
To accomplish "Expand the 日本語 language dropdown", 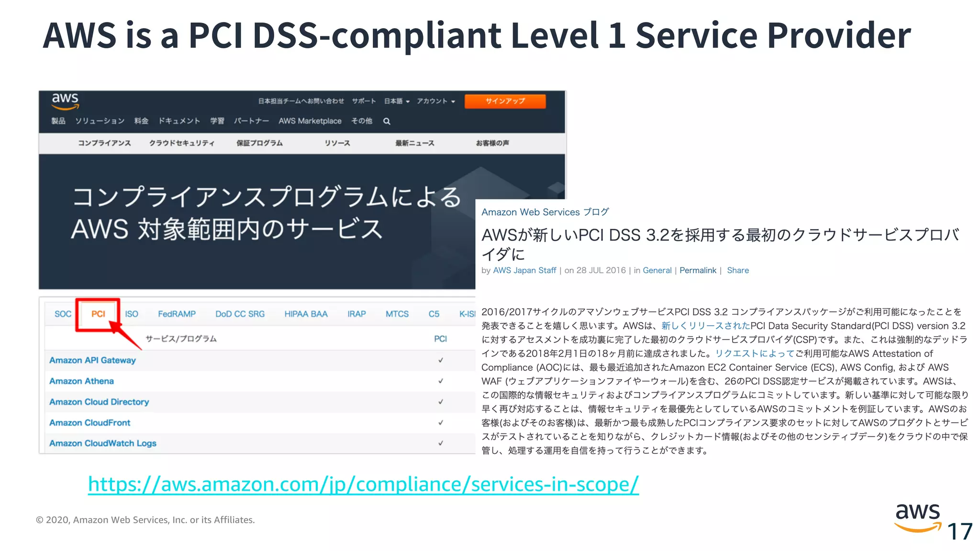I will [397, 101].
